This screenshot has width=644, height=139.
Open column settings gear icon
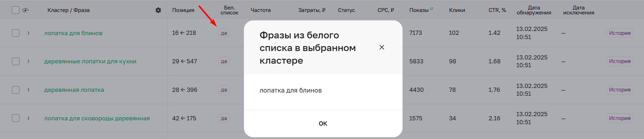point(158,10)
